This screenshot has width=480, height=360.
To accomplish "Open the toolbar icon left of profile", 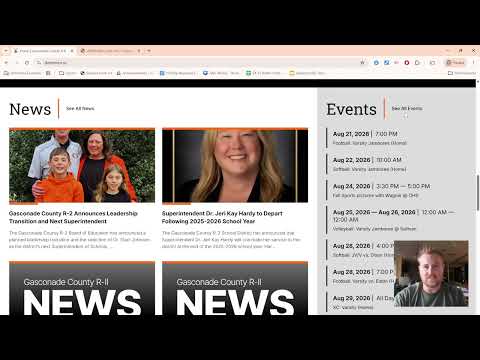I will pos(432,63).
